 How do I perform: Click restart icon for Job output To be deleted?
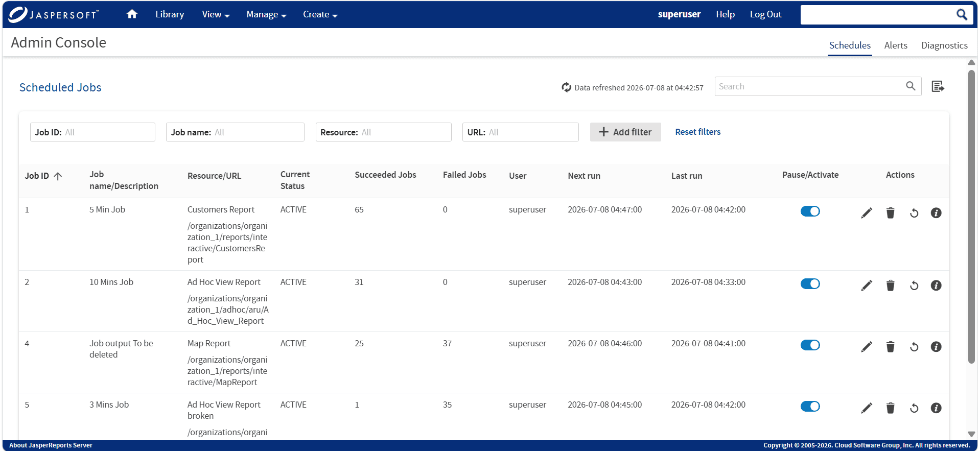click(914, 347)
